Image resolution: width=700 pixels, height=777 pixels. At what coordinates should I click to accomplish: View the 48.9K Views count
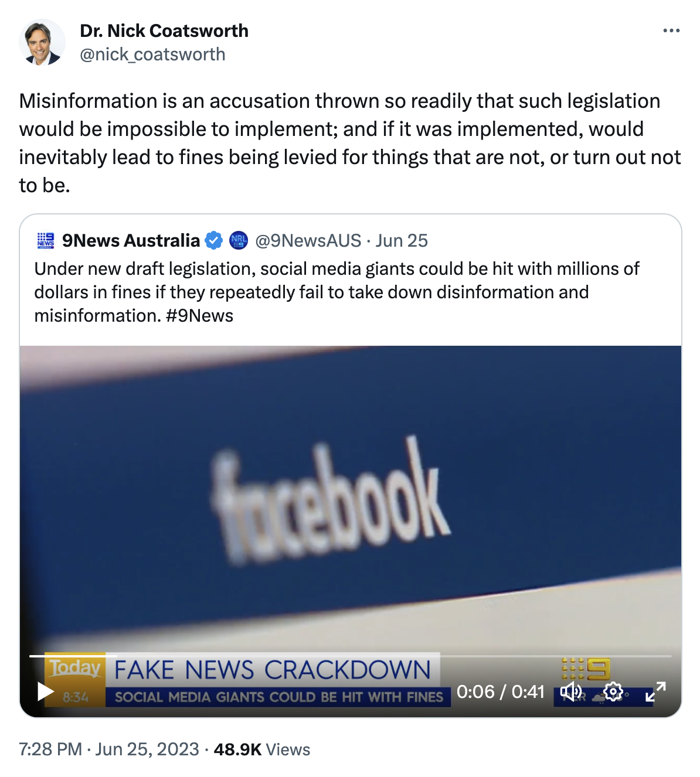point(262,749)
